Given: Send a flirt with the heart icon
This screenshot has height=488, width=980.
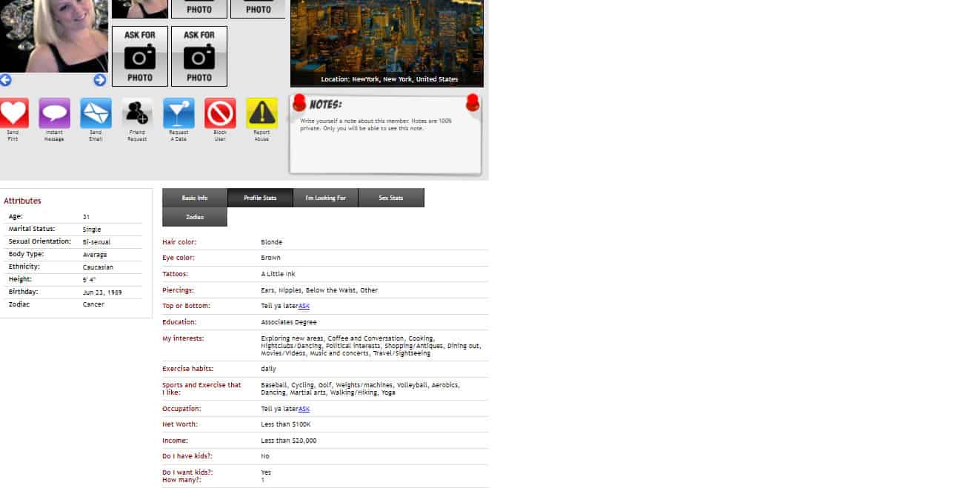Looking at the screenshot, I should (x=13, y=113).
